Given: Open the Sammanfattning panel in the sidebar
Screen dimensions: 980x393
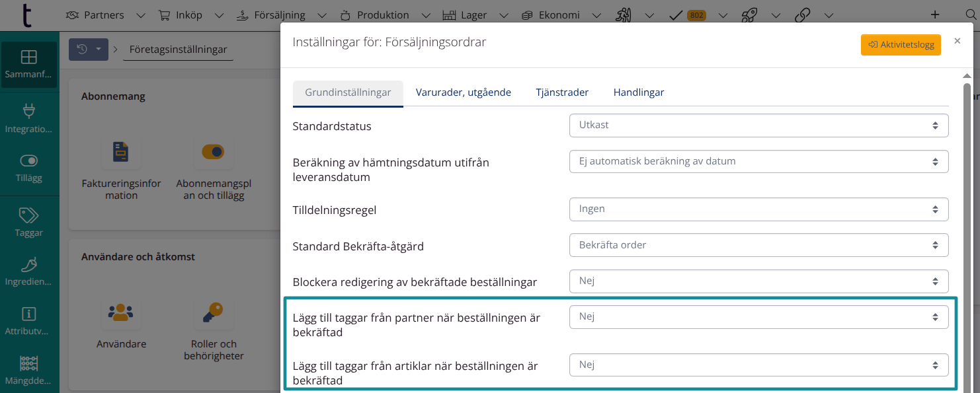Looking at the screenshot, I should (29, 63).
